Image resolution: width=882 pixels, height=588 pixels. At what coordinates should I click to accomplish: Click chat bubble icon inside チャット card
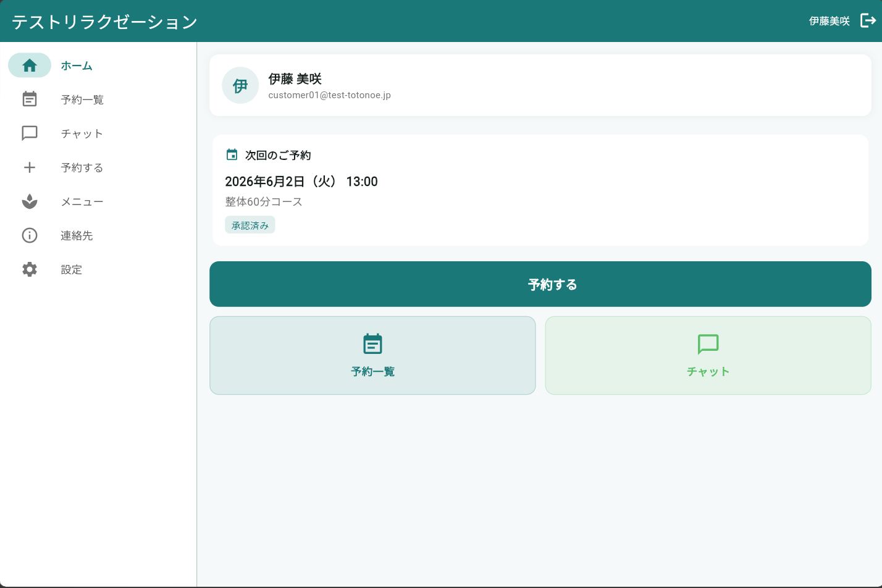(708, 344)
